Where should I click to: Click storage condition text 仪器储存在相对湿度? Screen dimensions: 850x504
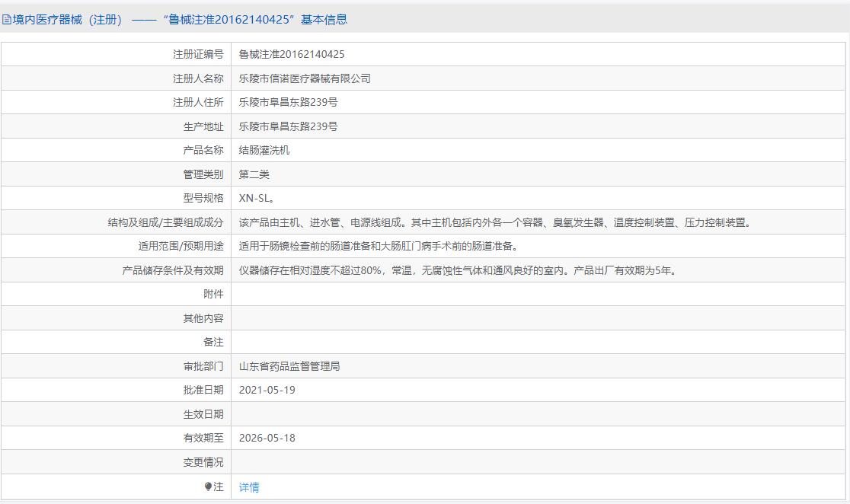click(459, 270)
